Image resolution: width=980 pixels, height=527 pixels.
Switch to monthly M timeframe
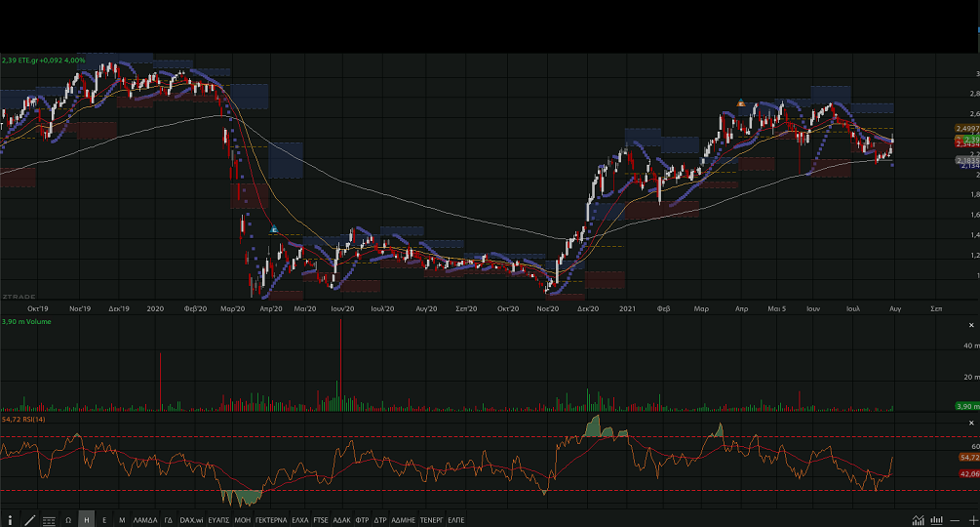[122, 520]
